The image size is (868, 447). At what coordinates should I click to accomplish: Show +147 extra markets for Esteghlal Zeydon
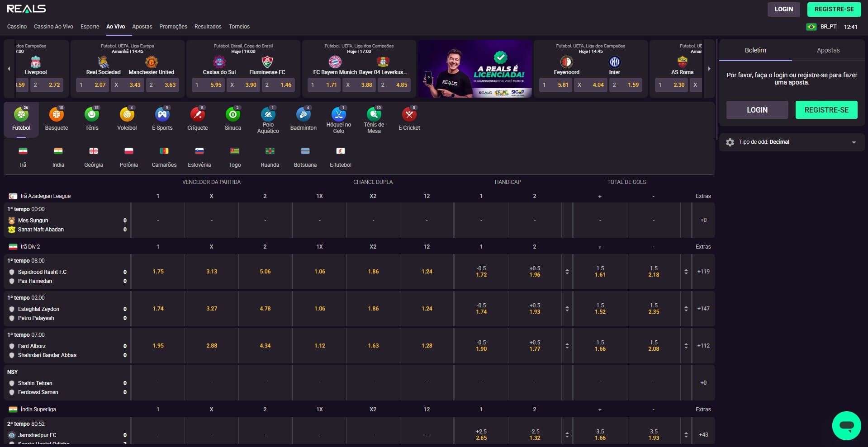click(703, 309)
